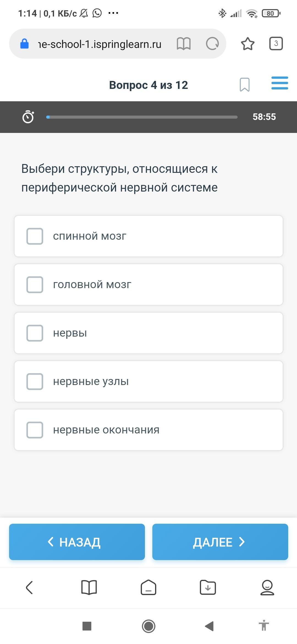Select the "нервы" checkbox
Viewport: 297px width, 644px height.
[35, 333]
